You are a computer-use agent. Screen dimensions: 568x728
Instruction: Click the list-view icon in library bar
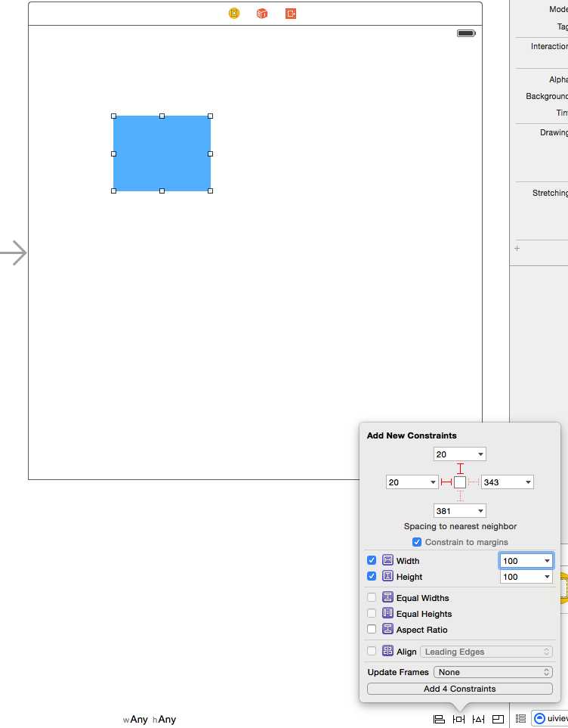point(520,719)
